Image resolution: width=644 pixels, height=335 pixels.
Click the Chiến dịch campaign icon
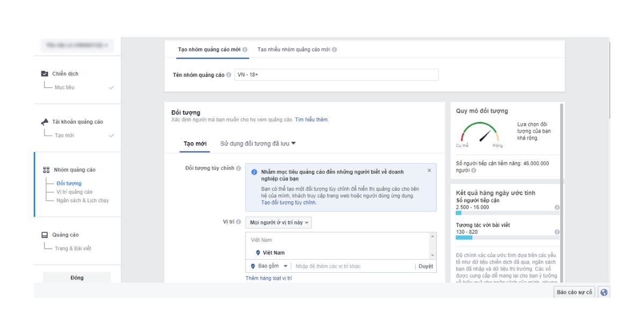tap(45, 73)
